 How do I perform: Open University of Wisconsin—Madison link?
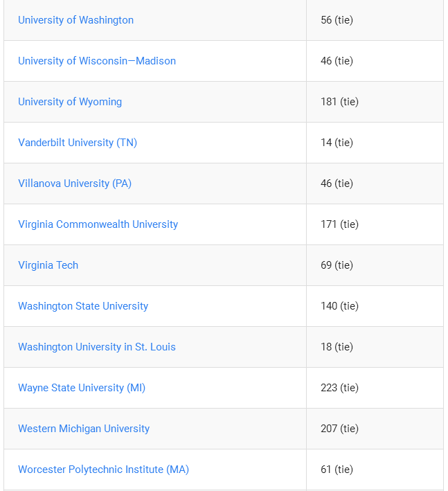click(x=97, y=61)
